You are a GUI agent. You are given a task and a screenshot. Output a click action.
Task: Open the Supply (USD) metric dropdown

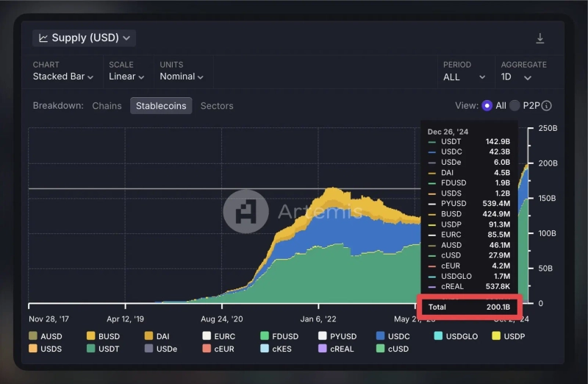[x=84, y=38]
